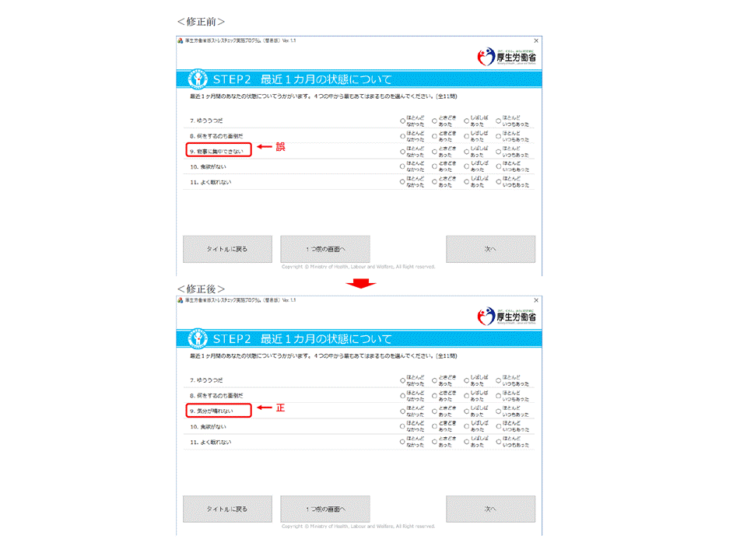This screenshot has width=747, height=560.
Task: Click the large red down arrow between the screenshots
Action: point(360,284)
